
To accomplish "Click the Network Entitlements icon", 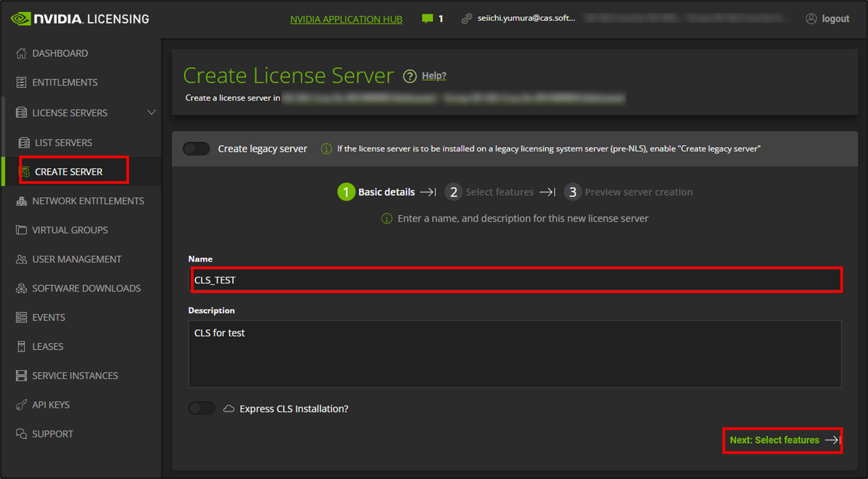I will (x=21, y=201).
